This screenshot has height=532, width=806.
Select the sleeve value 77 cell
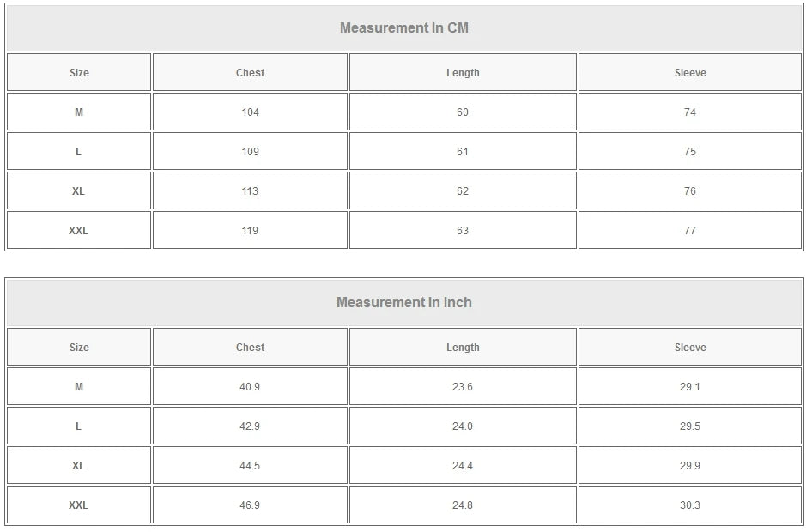690,231
